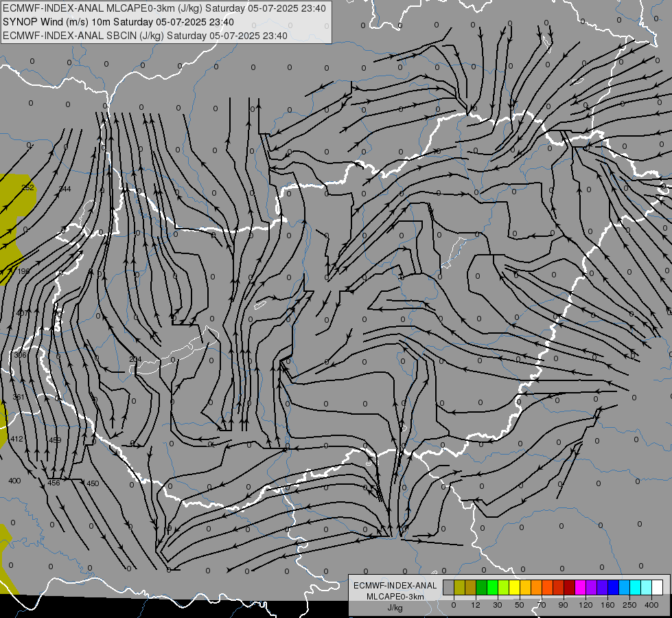Select the pure yellow legend swatch
672x618 pixels.
click(x=514, y=587)
